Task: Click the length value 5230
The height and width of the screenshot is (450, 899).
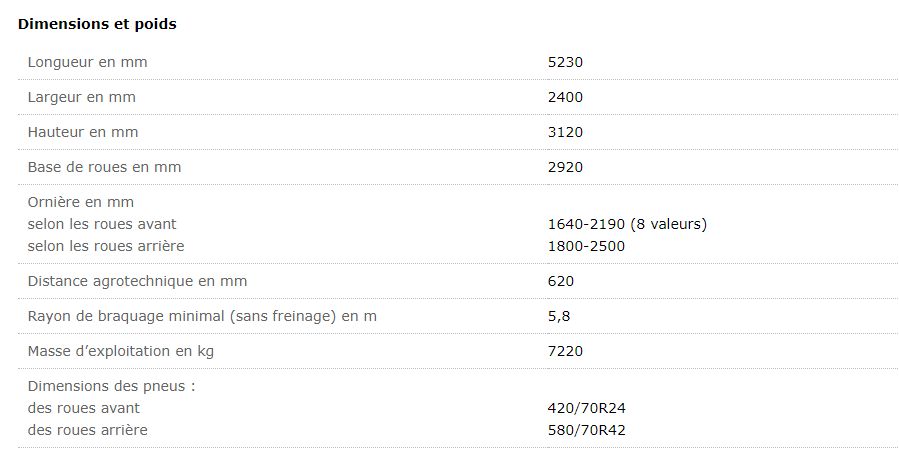Action: (x=565, y=62)
